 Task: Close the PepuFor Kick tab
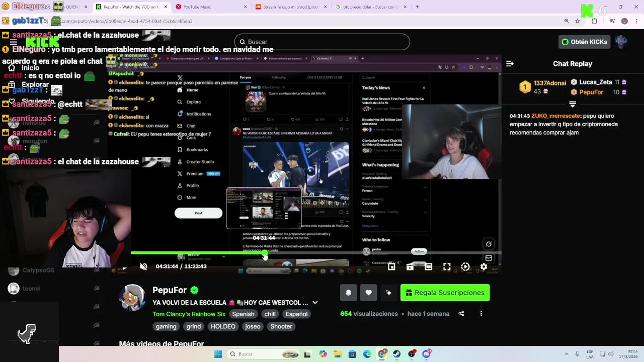coord(166,7)
